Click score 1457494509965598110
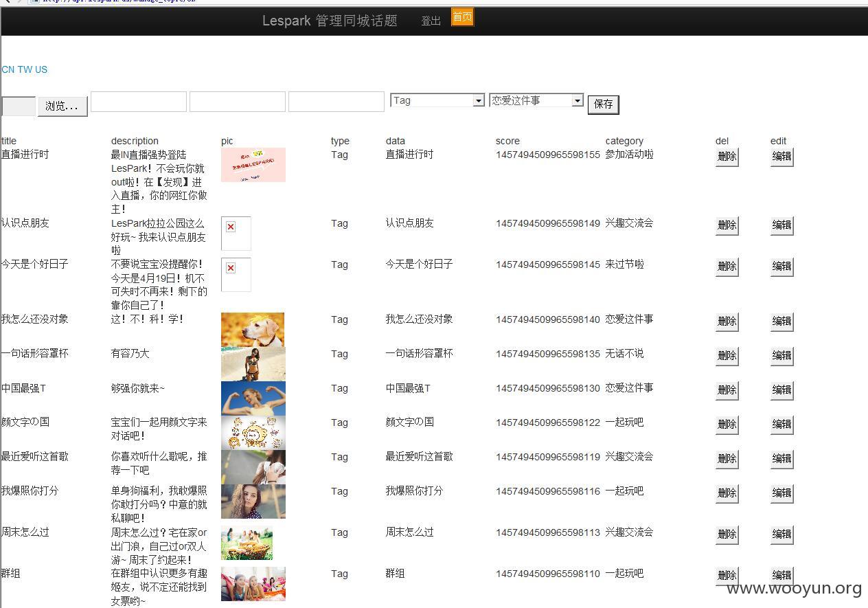 [x=548, y=574]
